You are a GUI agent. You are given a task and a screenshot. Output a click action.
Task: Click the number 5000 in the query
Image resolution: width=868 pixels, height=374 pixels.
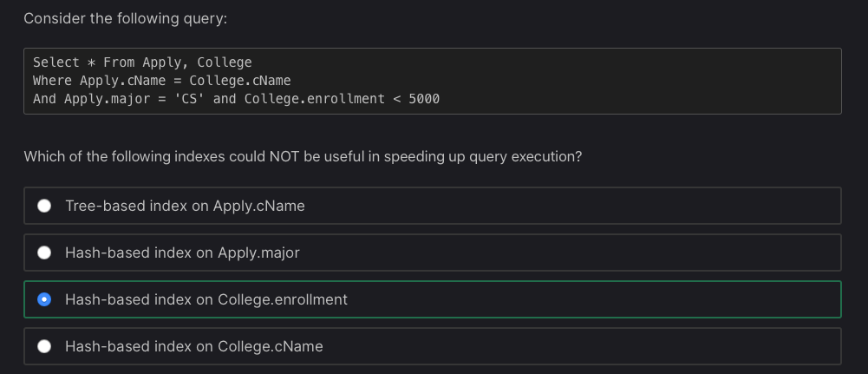[424, 99]
